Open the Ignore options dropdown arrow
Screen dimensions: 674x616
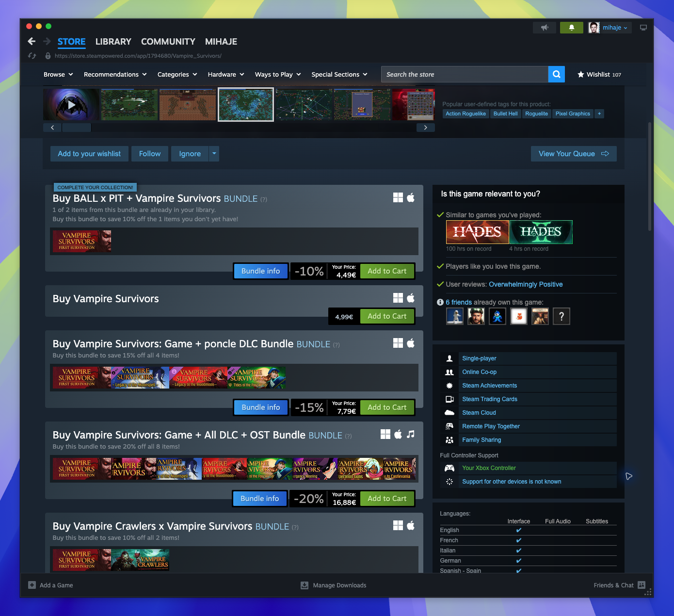click(214, 154)
